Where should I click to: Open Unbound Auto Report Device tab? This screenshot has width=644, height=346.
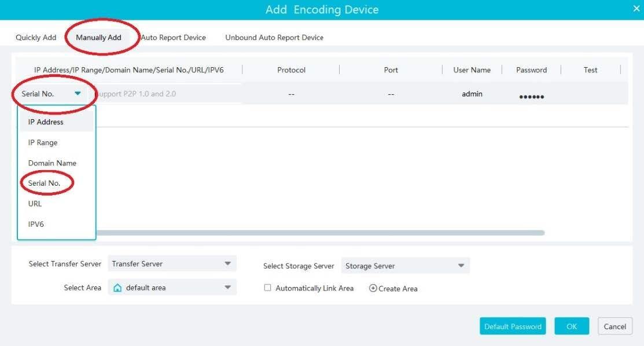(x=274, y=38)
